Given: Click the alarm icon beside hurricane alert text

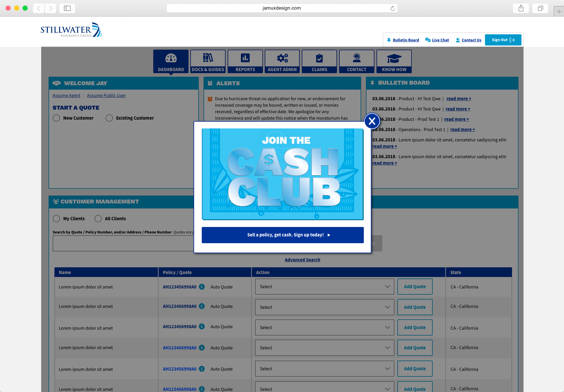Looking at the screenshot, I should click(210, 99).
